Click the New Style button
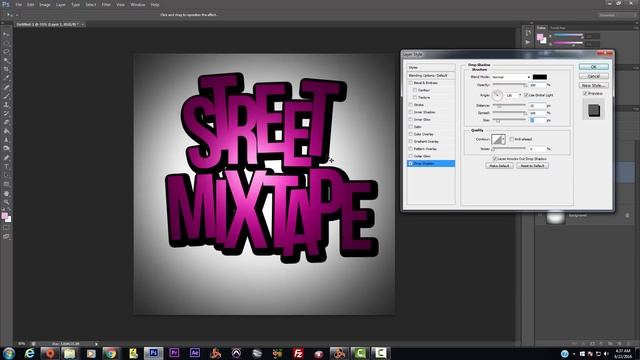This screenshot has height=360, width=640. (x=593, y=85)
